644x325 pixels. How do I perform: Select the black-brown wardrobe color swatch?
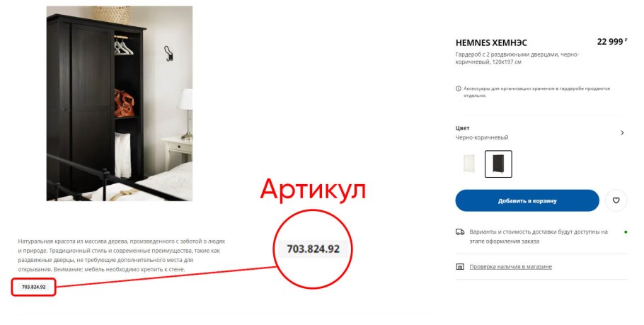click(498, 164)
